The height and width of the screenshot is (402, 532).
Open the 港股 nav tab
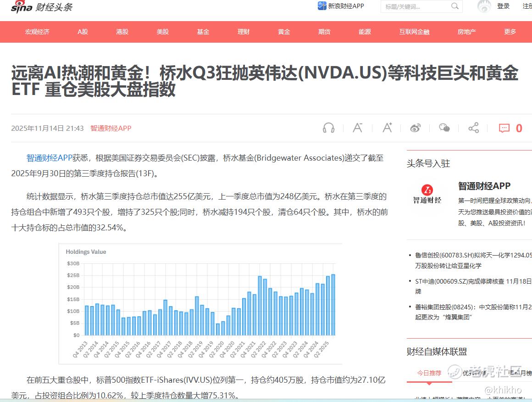coord(122,32)
